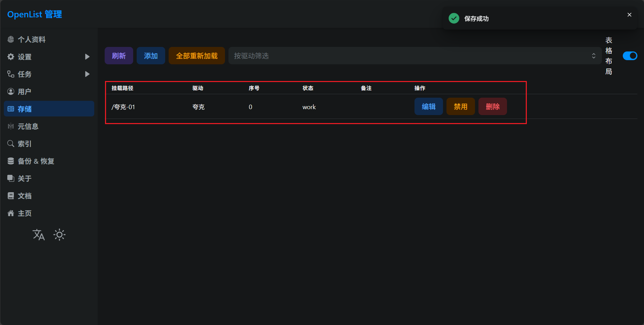This screenshot has width=644, height=325.
Task: Open the 按驱动筛选 dropdown
Action: click(414, 56)
